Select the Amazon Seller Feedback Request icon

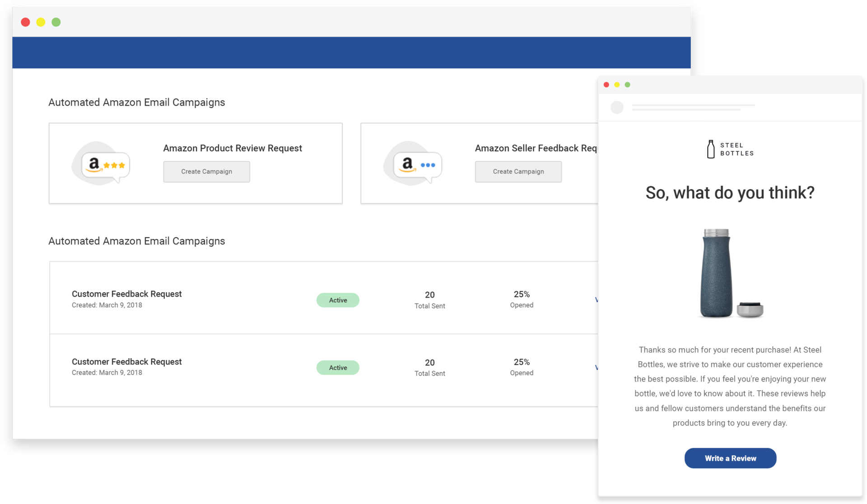tap(412, 163)
